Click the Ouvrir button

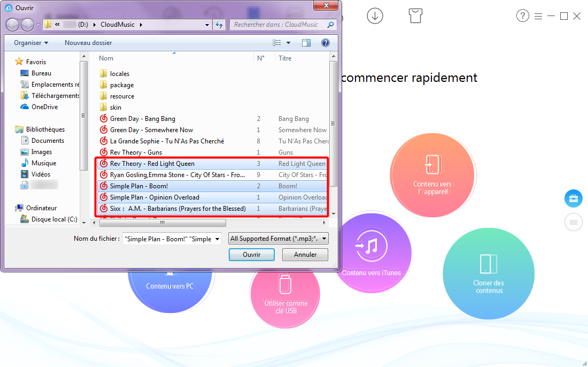[x=252, y=255]
